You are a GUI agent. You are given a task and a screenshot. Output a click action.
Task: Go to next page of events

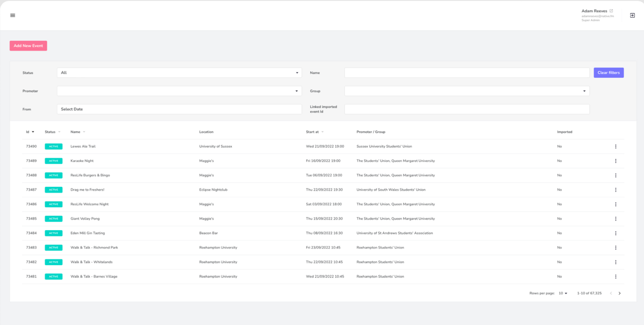coord(619,293)
